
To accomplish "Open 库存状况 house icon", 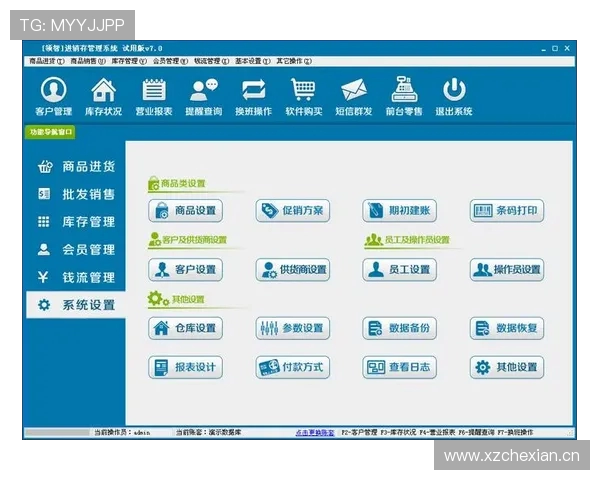I will tap(103, 96).
